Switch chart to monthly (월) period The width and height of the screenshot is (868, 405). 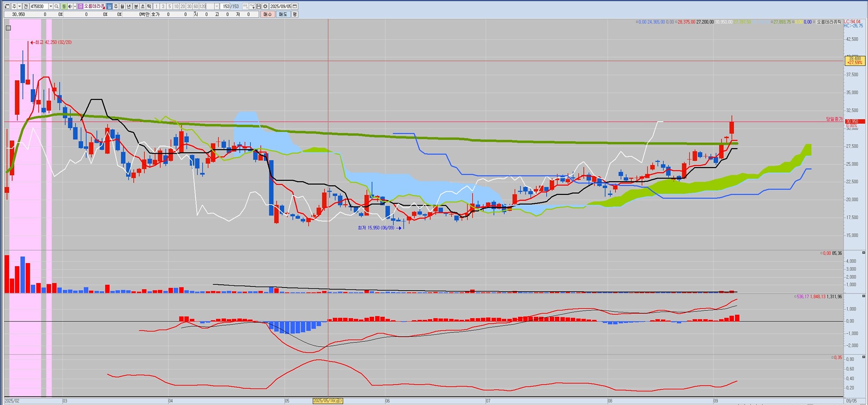(123, 6)
